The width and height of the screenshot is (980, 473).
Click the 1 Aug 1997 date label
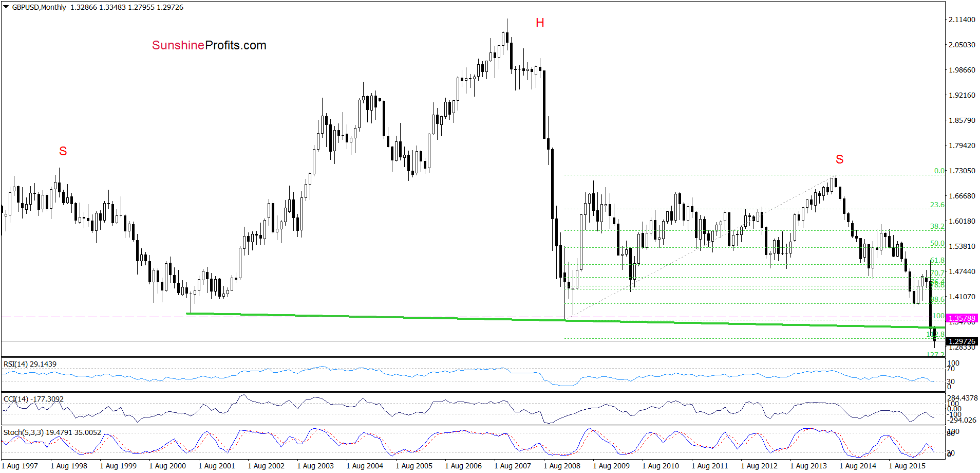(20, 466)
